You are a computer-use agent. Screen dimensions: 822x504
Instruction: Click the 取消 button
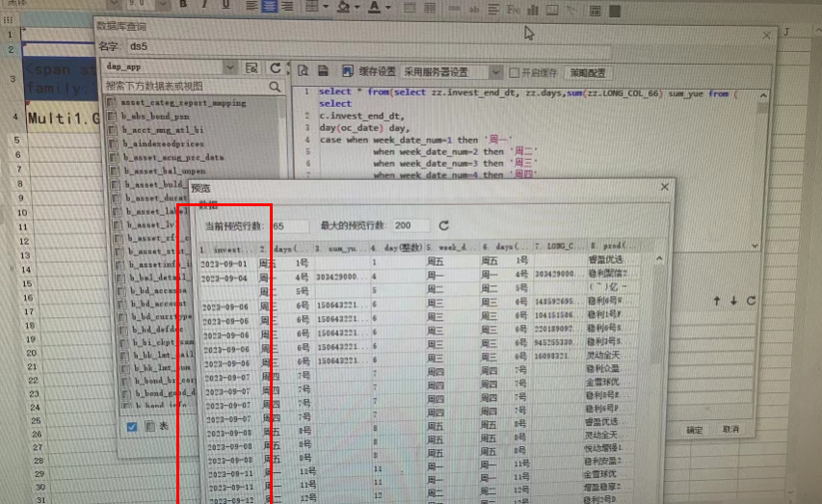730,430
